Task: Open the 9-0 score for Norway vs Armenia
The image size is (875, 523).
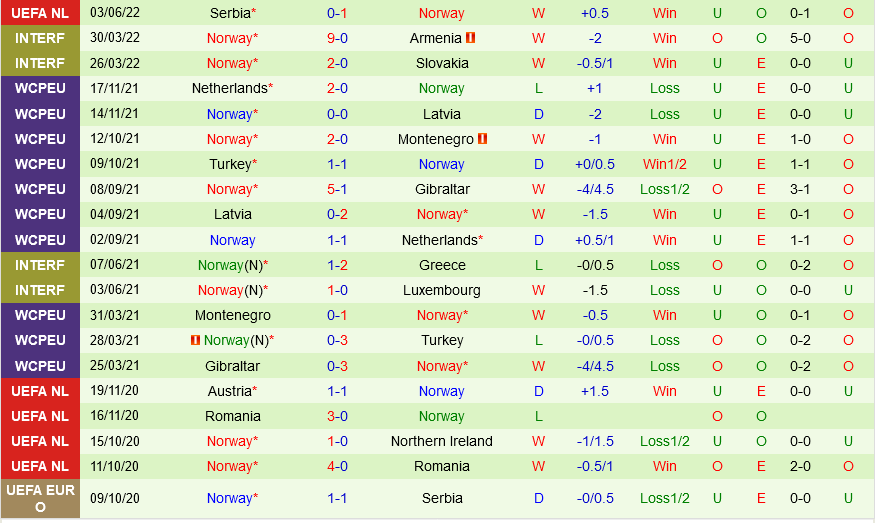Action: (337, 38)
